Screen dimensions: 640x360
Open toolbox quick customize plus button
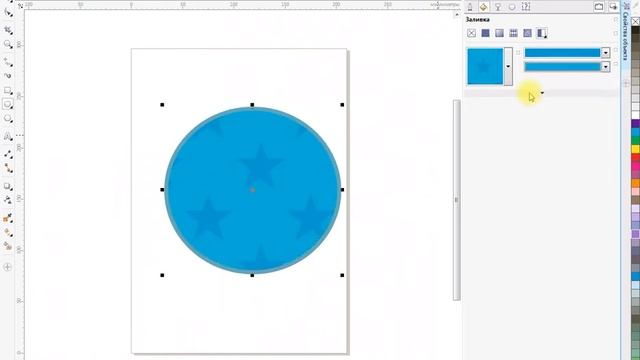pos(7,267)
